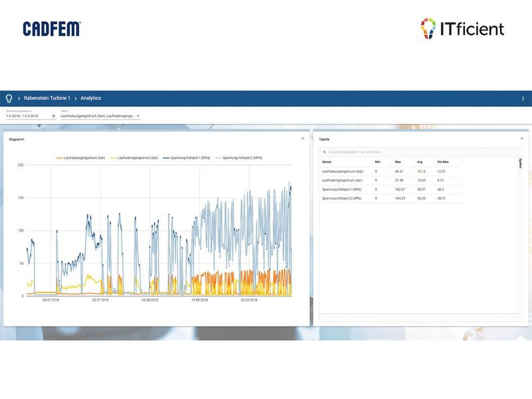Open the sensor selection dropdown arrow
Image resolution: width=532 pixels, height=399 pixels.
coord(138,116)
